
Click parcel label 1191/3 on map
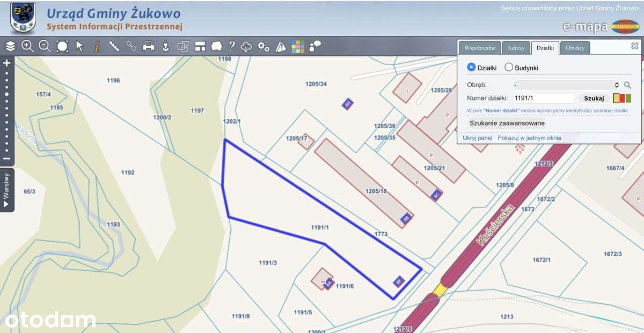(x=268, y=263)
